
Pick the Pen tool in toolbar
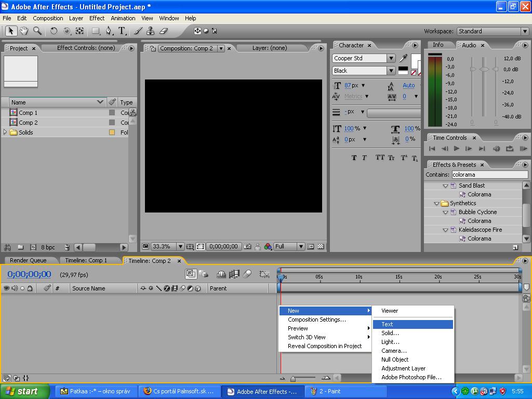(109, 31)
